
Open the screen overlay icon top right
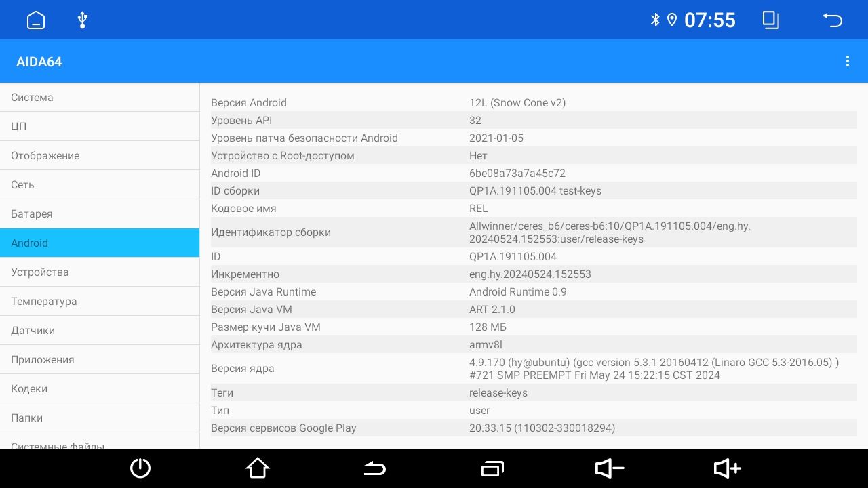tap(770, 20)
